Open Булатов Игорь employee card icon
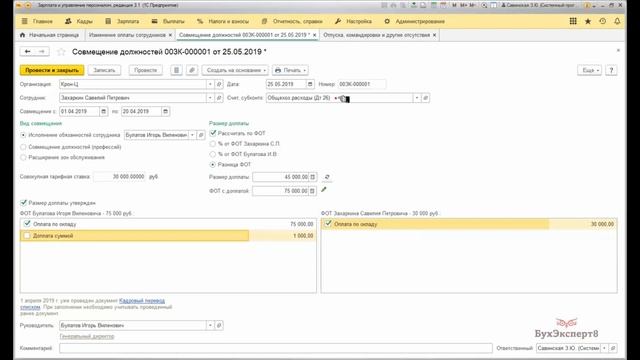This screenshot has height=360, width=640. tap(201, 135)
